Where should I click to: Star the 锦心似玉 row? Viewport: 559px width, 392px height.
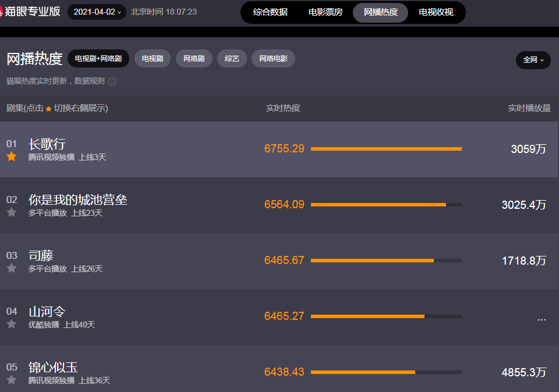[12, 380]
